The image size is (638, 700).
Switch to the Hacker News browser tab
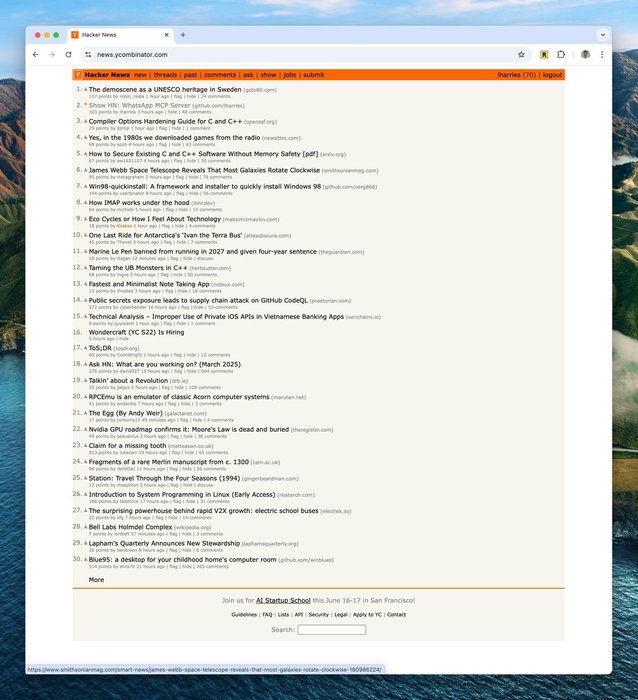point(121,35)
